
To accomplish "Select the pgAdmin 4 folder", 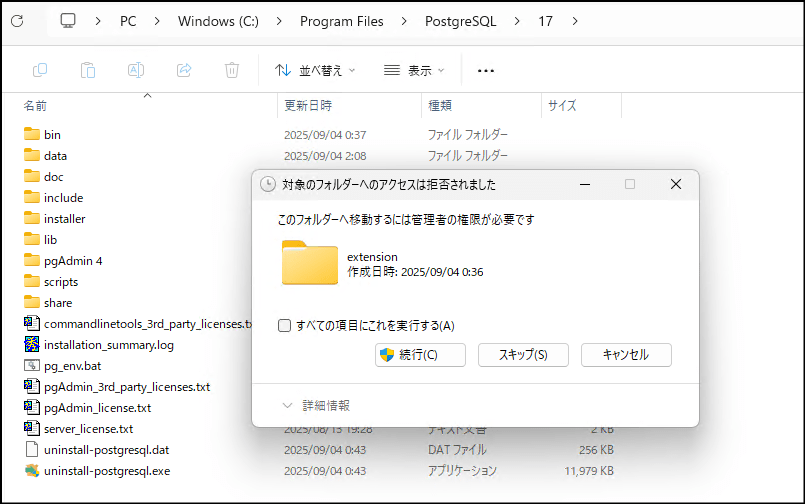I will tap(73, 260).
